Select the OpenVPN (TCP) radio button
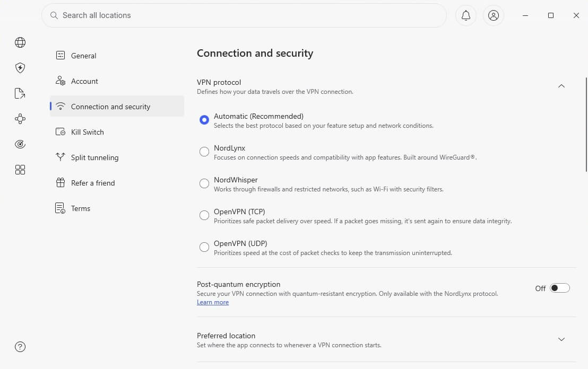The width and height of the screenshot is (588, 369). 204,215
